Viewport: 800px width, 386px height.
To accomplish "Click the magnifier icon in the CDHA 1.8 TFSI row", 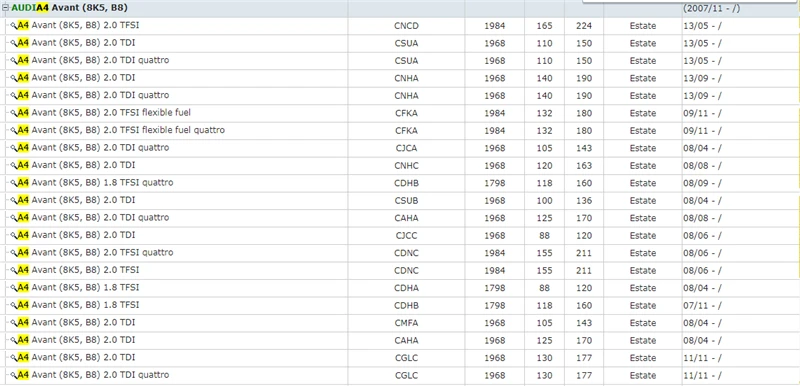I will [14, 288].
